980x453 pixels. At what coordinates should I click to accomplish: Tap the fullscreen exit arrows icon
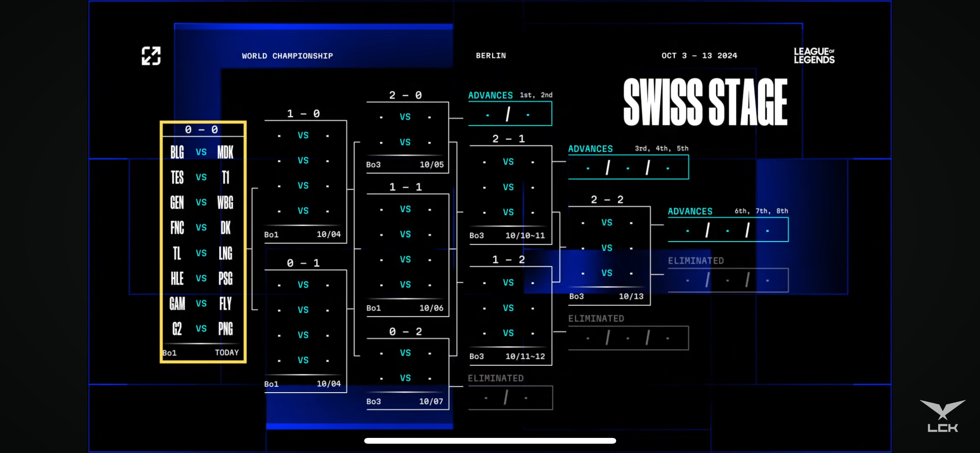pos(151,56)
